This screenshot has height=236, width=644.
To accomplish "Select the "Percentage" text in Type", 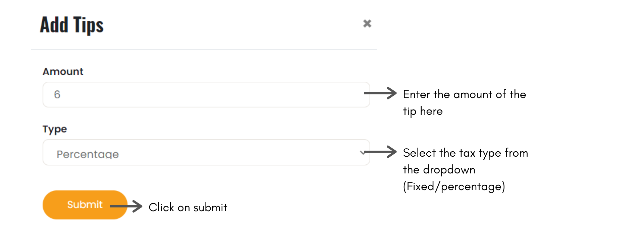I will pyautogui.click(x=88, y=154).
